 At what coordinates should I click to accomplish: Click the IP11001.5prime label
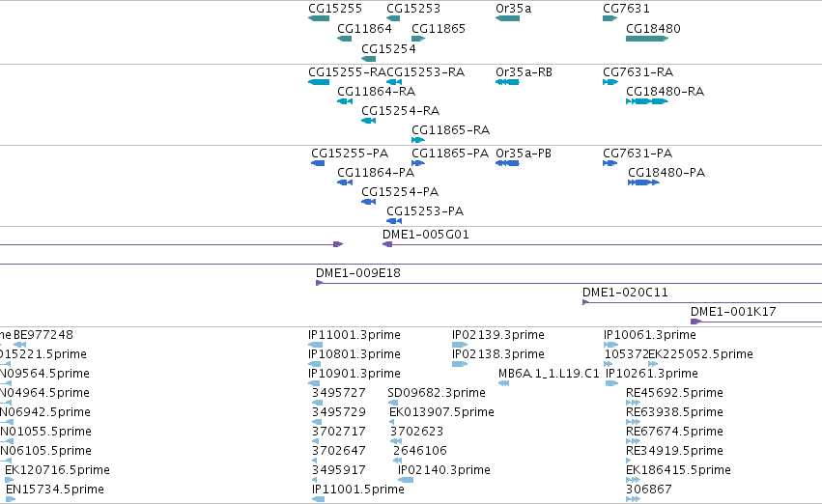(x=358, y=490)
